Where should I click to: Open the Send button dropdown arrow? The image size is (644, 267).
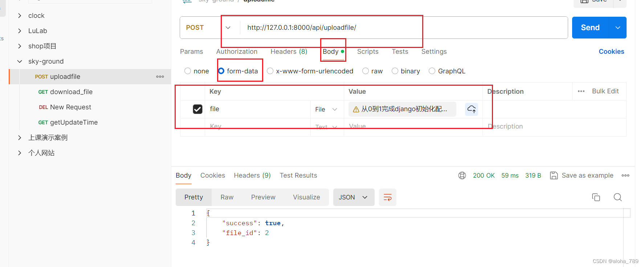pos(617,28)
